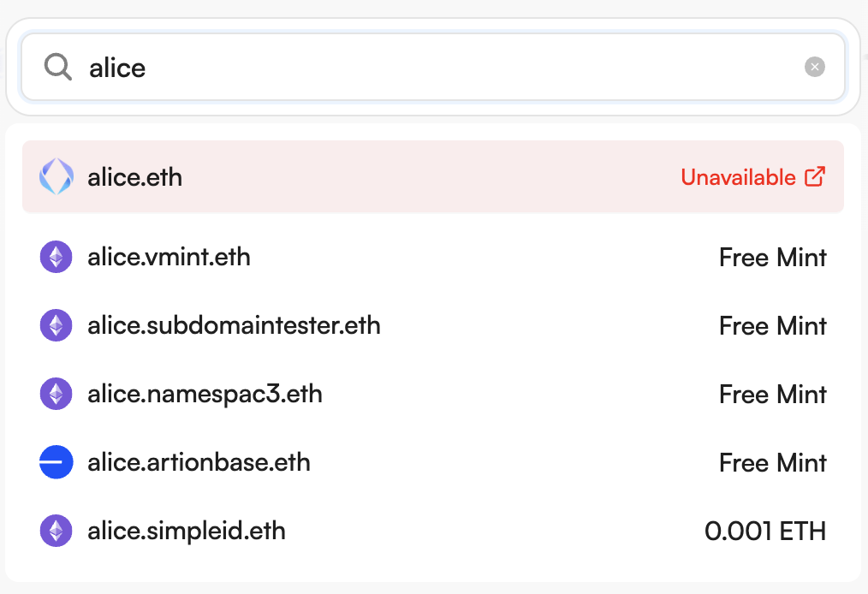Viewport: 868px width, 594px height.
Task: Click the Base icon beside alice.artionbase.eth
Action: 56,462
